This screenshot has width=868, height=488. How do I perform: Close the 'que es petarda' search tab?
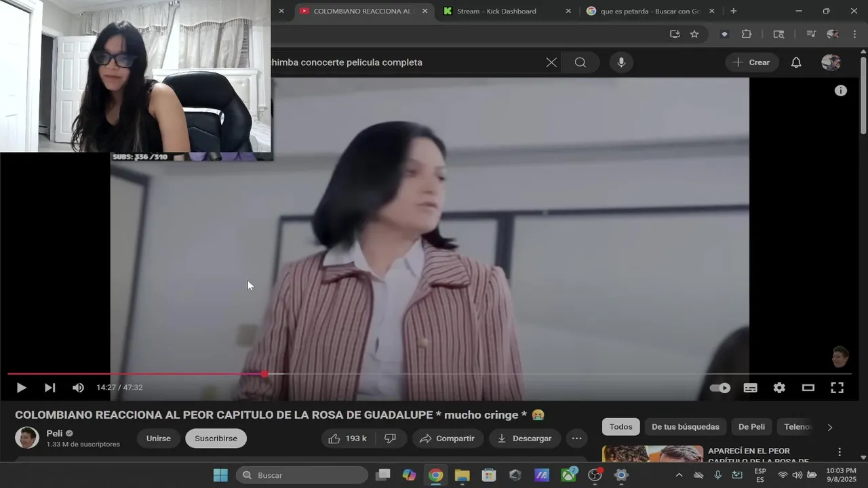click(x=711, y=11)
